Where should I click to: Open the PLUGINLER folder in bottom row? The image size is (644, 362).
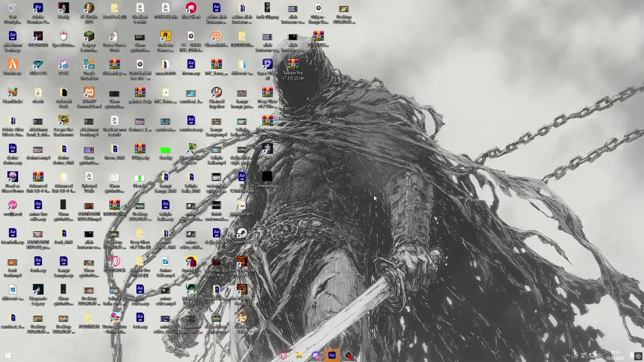pos(89,321)
